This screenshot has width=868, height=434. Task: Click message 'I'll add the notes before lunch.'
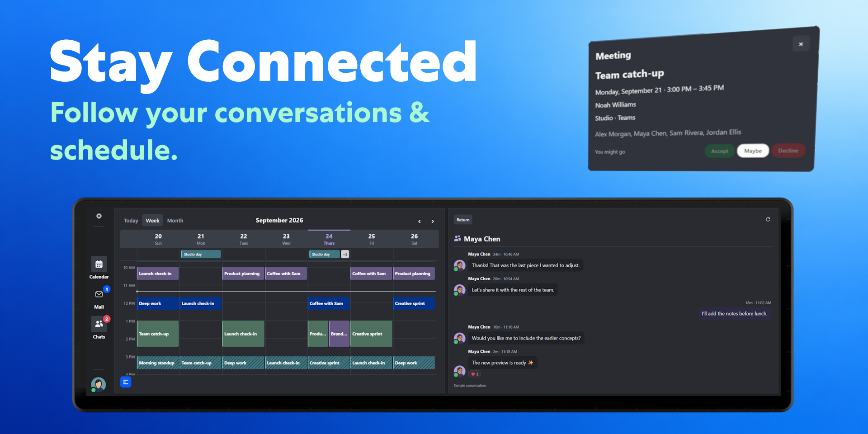click(x=734, y=313)
